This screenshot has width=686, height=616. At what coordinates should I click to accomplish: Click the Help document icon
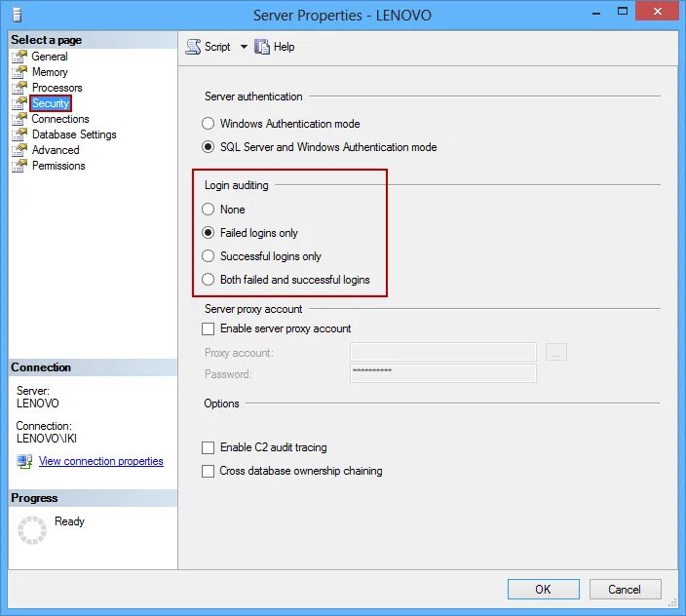[x=262, y=47]
